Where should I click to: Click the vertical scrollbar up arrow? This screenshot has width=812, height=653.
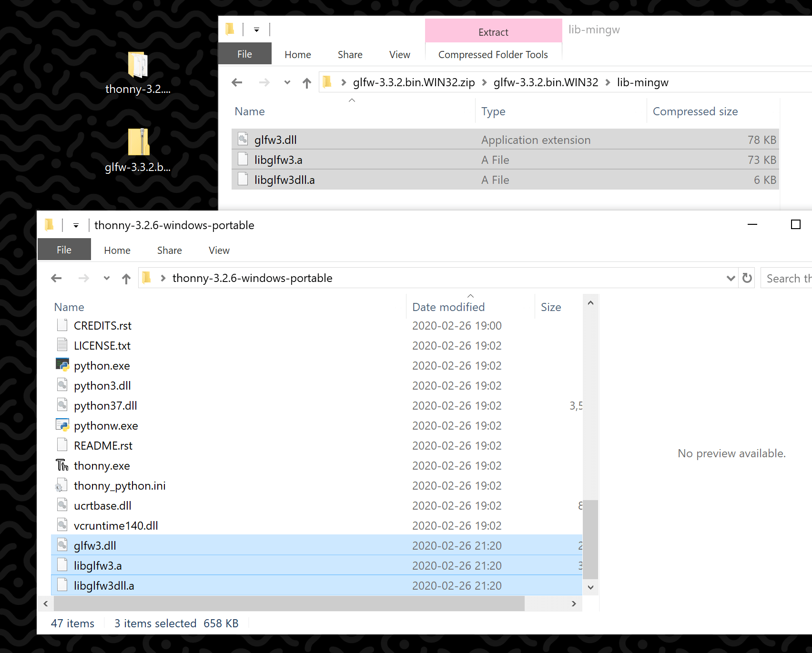pyautogui.click(x=590, y=302)
